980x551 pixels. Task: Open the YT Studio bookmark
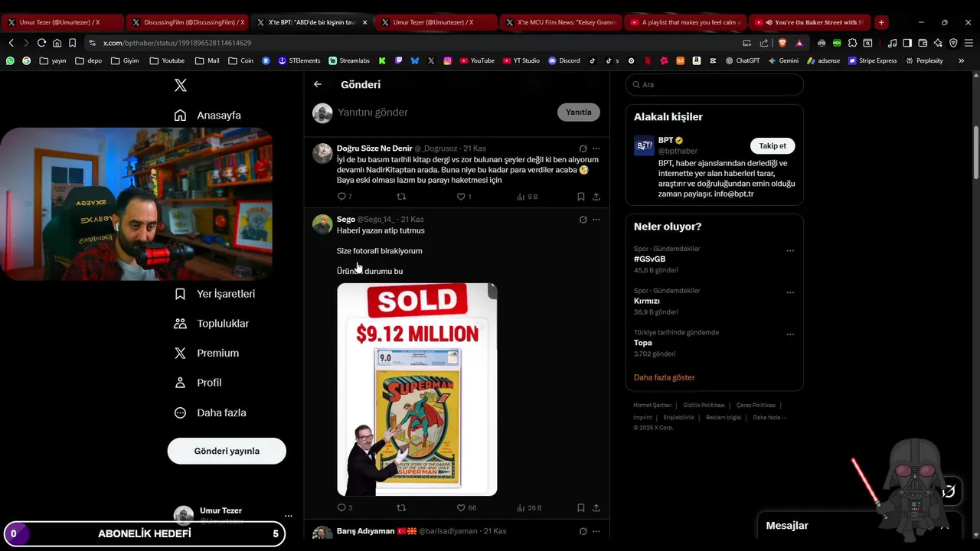(521, 60)
